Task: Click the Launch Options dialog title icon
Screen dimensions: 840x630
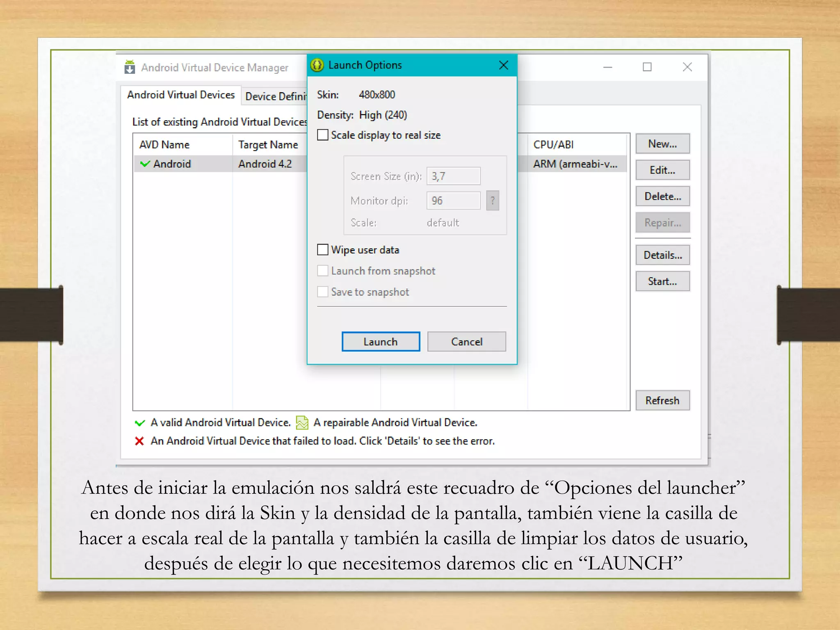Action: click(x=317, y=65)
